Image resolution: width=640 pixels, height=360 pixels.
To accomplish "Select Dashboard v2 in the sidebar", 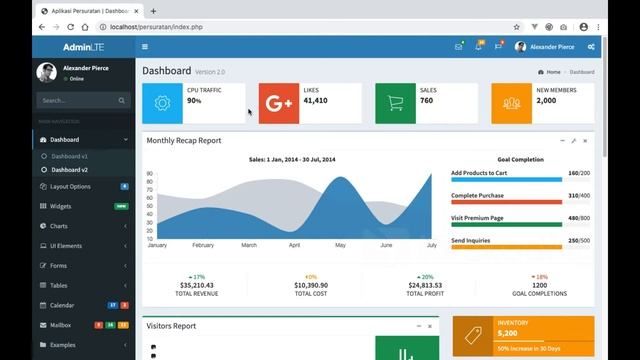I will (69, 170).
